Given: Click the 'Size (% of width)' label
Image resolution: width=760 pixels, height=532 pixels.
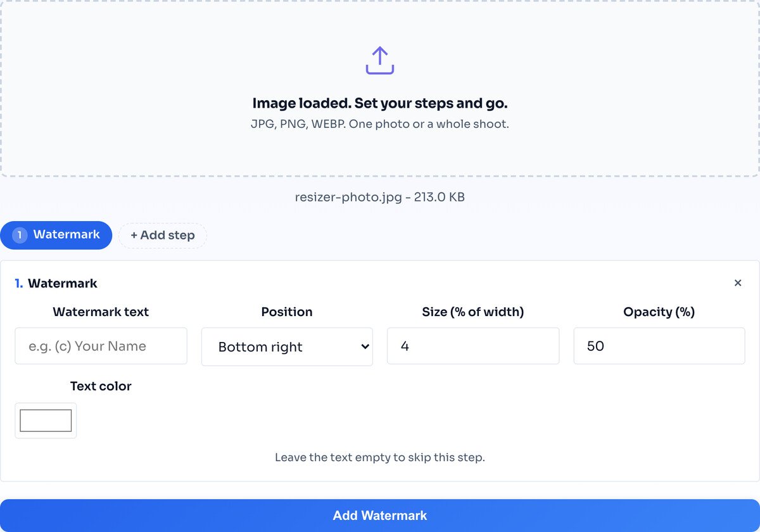Looking at the screenshot, I should tap(473, 312).
